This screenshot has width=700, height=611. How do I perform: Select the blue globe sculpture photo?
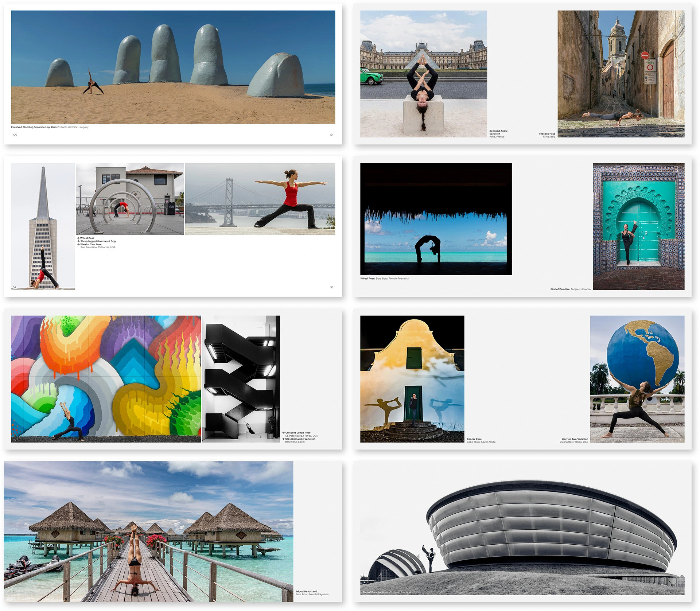click(x=637, y=378)
